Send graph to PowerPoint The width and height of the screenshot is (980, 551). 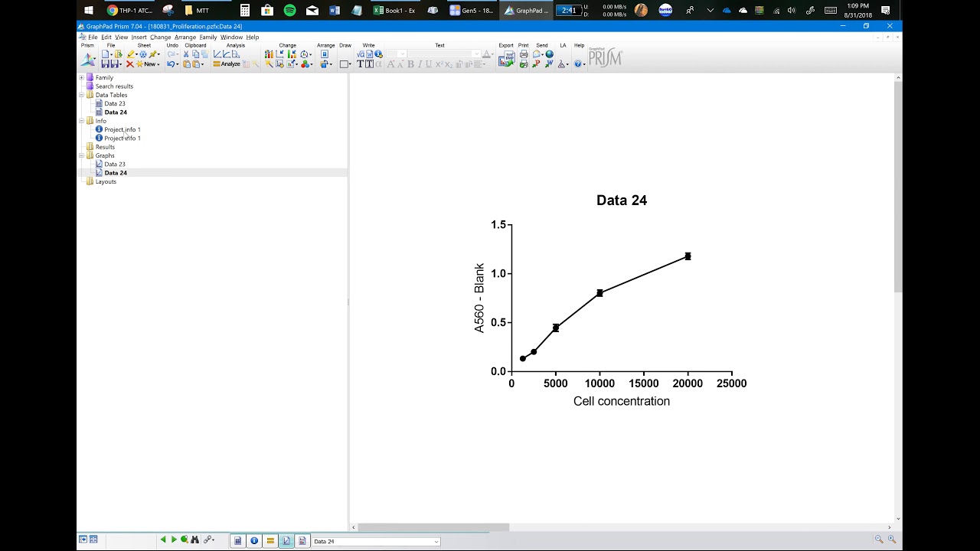pos(536,64)
